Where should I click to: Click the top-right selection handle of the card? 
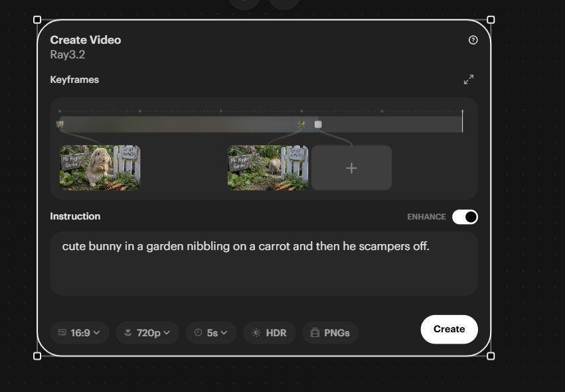click(x=491, y=20)
